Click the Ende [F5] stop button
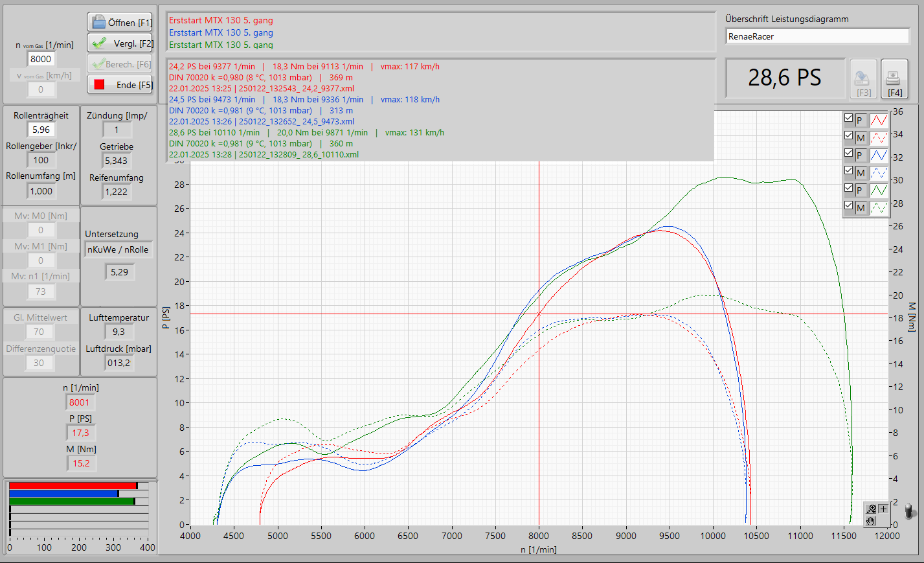924x563 pixels. [120, 85]
